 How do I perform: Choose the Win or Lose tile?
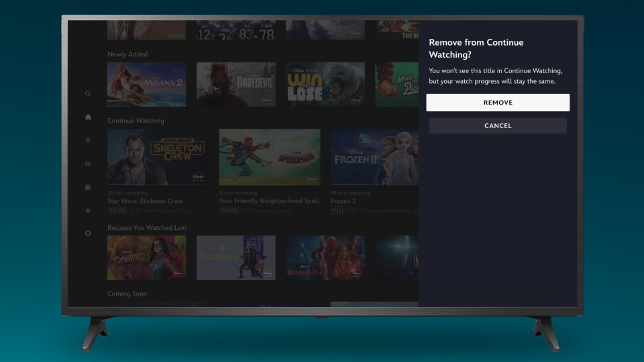[x=325, y=84]
